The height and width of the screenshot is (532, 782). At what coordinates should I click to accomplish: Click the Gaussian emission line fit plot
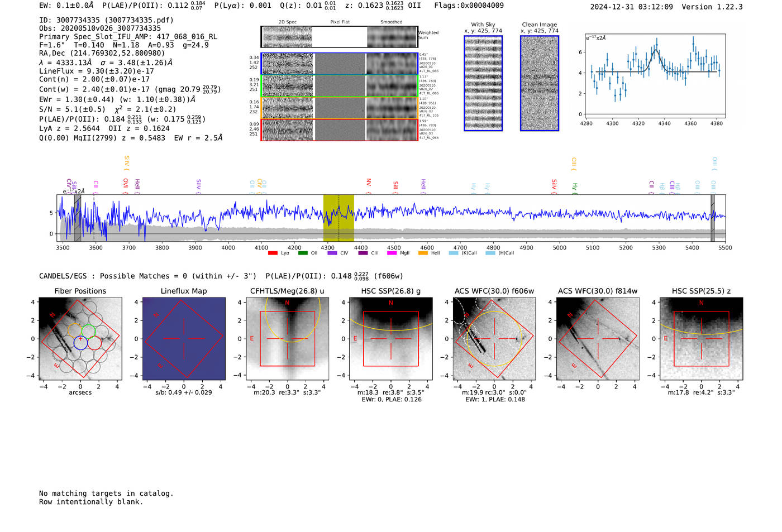click(x=655, y=76)
